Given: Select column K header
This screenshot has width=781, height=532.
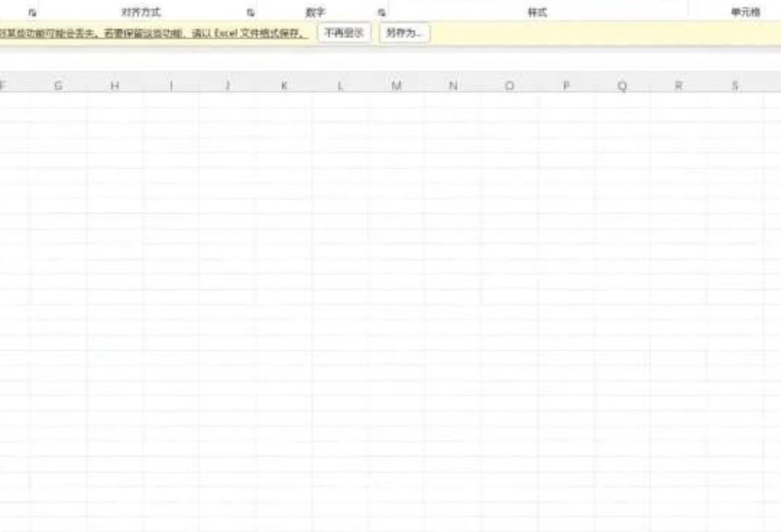Looking at the screenshot, I should (284, 86).
